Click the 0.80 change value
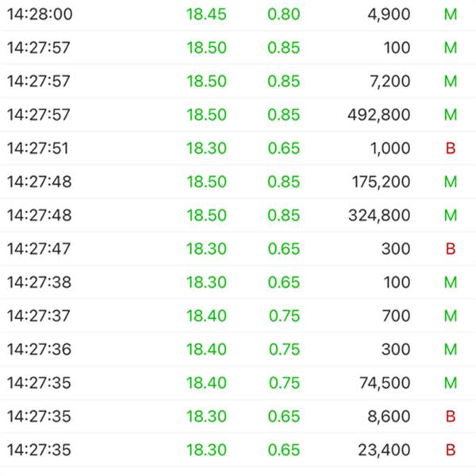 click(x=284, y=14)
